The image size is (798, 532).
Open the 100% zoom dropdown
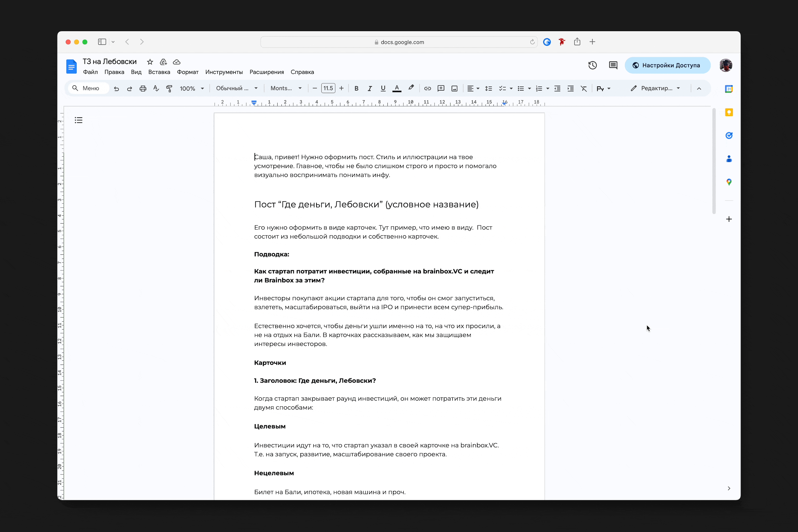tap(192, 89)
